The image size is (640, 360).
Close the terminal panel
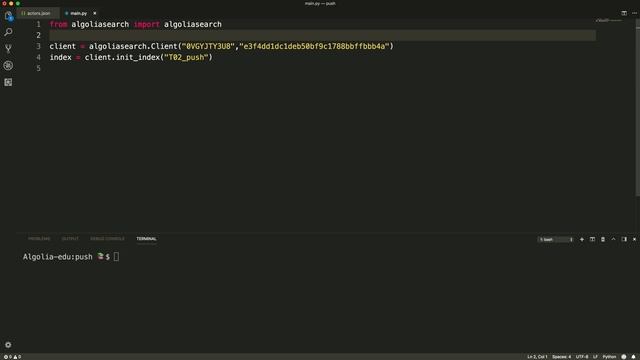click(634, 240)
